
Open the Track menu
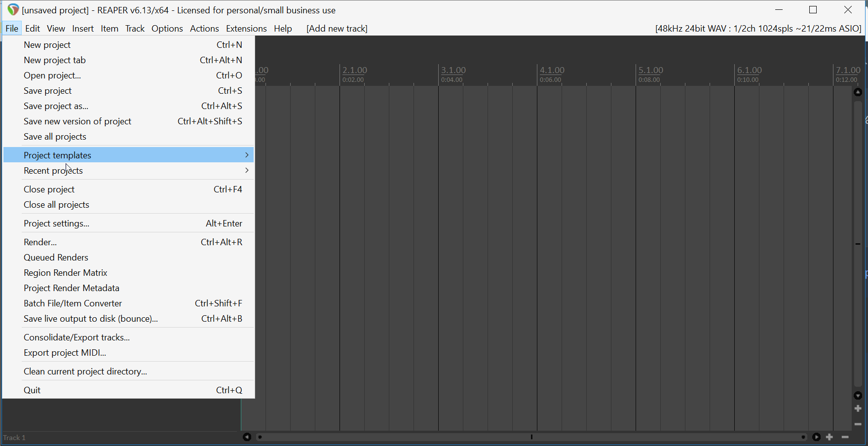135,28
